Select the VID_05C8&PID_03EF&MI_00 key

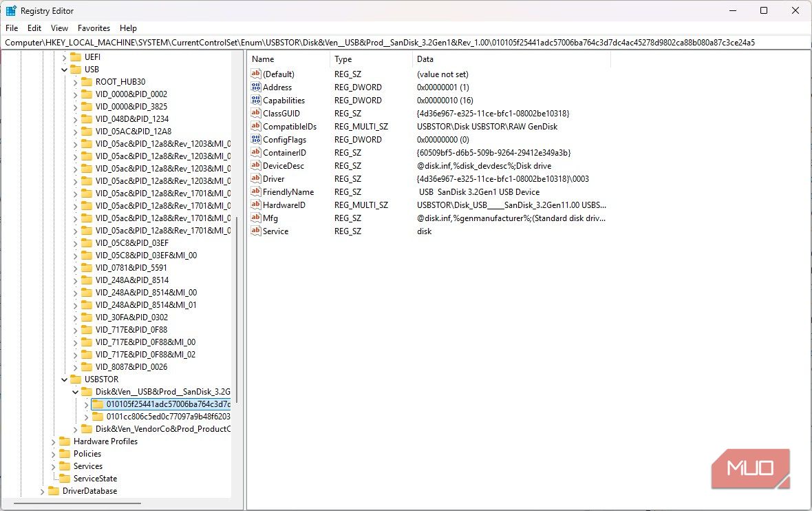[x=146, y=255]
